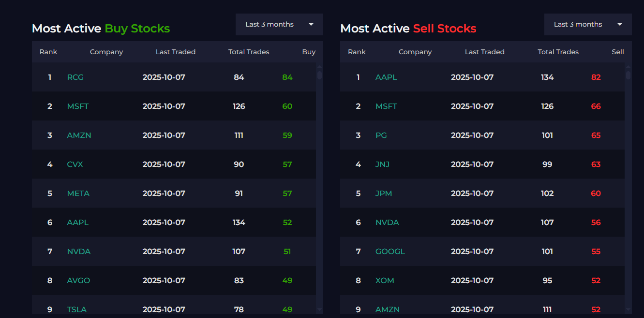Click the sell count 82 for AAPL
The image size is (644, 318).
[596, 77]
